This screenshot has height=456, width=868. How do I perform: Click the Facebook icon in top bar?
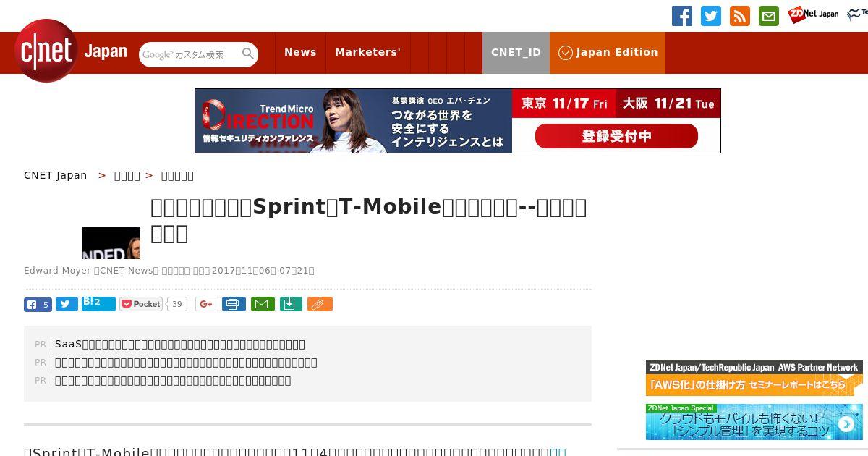[x=682, y=16]
